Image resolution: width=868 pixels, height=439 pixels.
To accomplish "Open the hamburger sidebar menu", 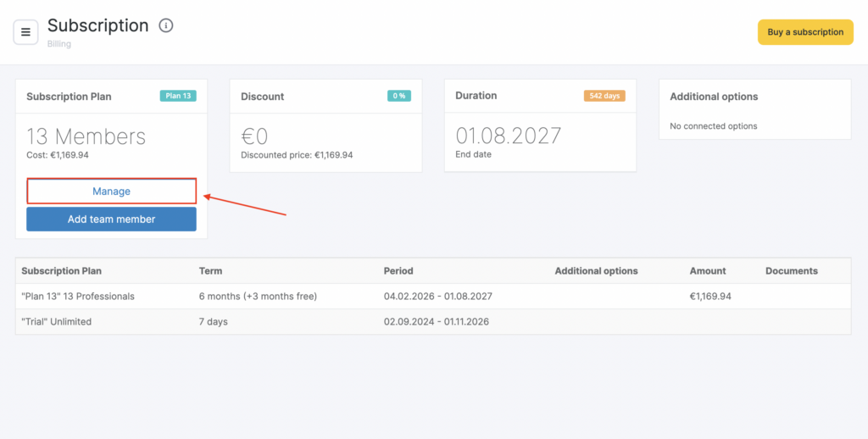I will pos(25,32).
